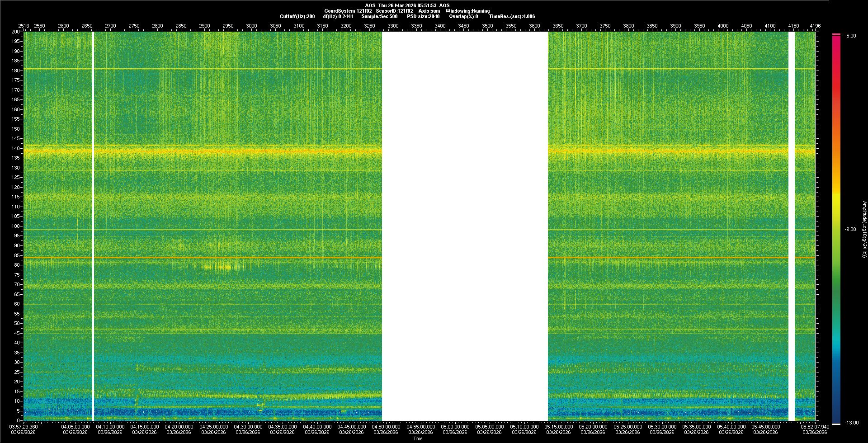Screen dimensions: 868x443
Task: Click the -9.00 midpoint label on the colorbar
Action: (850, 229)
